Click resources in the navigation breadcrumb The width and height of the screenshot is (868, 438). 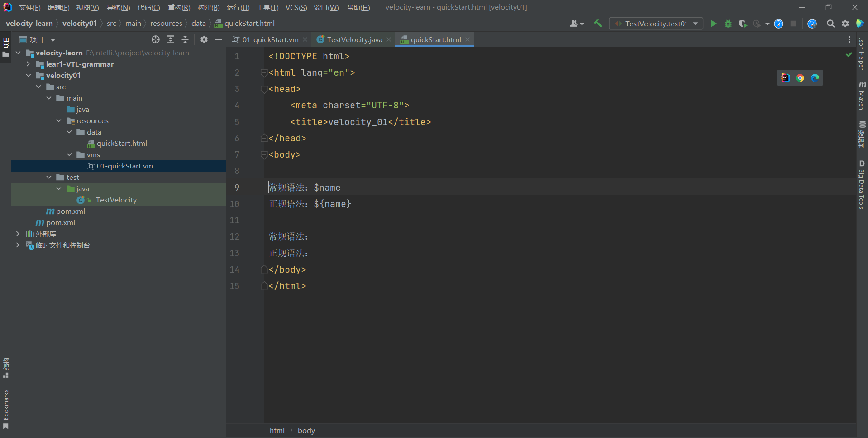[166, 24]
